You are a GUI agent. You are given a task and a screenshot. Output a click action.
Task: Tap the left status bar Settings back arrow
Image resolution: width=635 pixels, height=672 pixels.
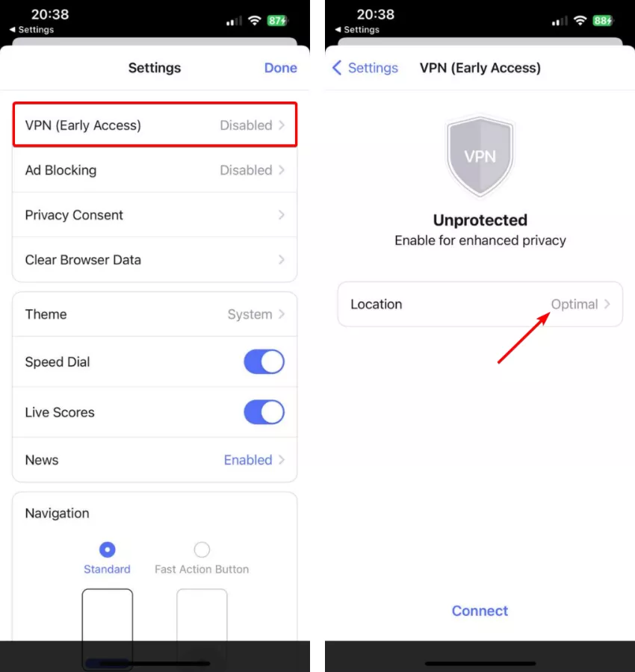13,30
